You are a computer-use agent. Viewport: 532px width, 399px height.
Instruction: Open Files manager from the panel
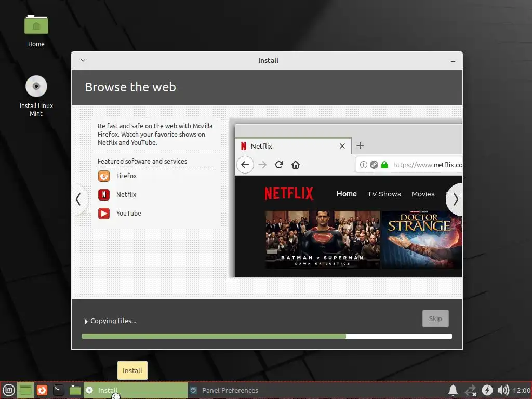75,390
